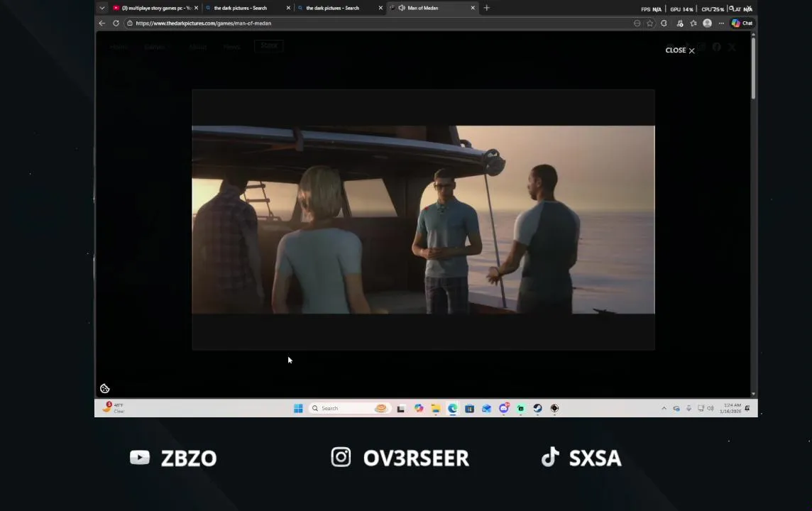
Task: Open the Windows Start menu
Action: tap(298, 409)
